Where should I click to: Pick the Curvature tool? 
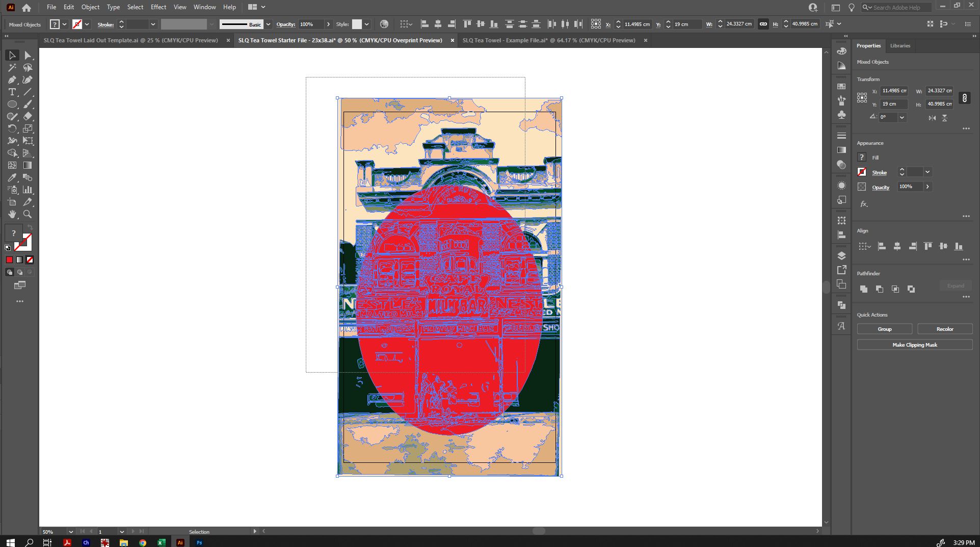coord(28,80)
